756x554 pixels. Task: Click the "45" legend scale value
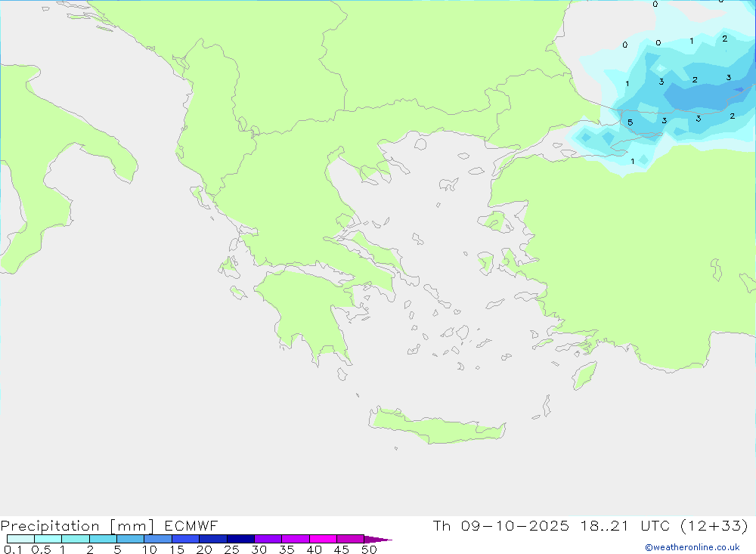tap(342, 549)
